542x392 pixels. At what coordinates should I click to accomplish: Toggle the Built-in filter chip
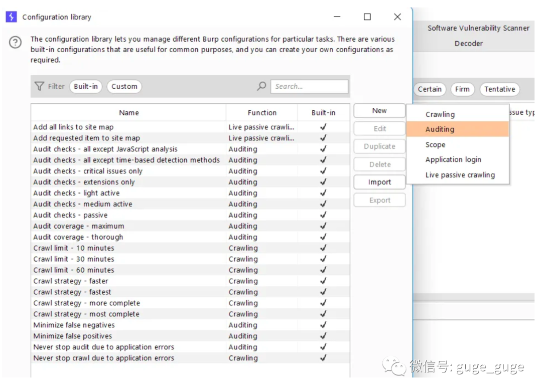[x=86, y=86]
